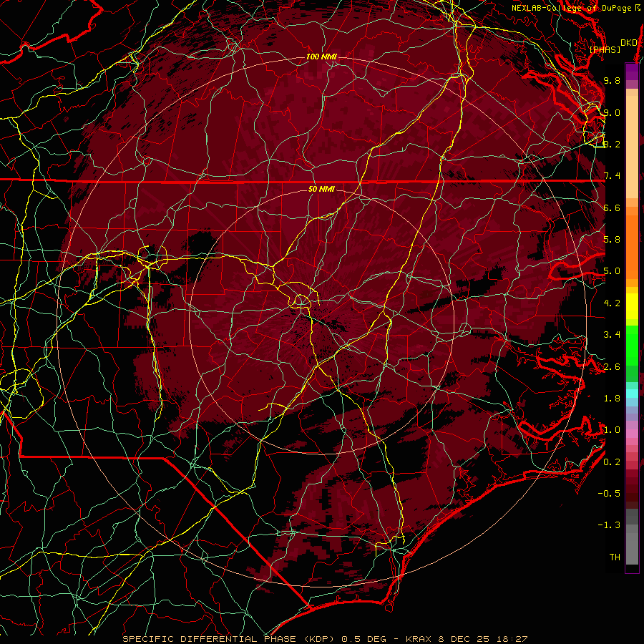Click the 2.6 value on the color scale

coord(612,367)
